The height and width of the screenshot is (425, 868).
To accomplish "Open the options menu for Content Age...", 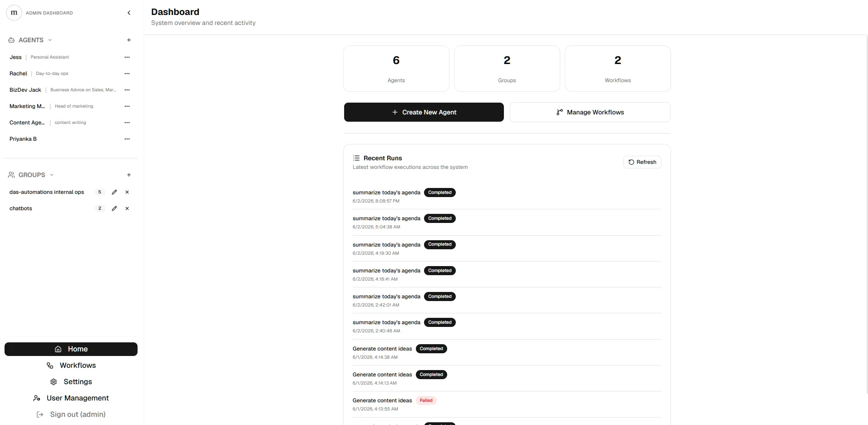I will [x=127, y=123].
